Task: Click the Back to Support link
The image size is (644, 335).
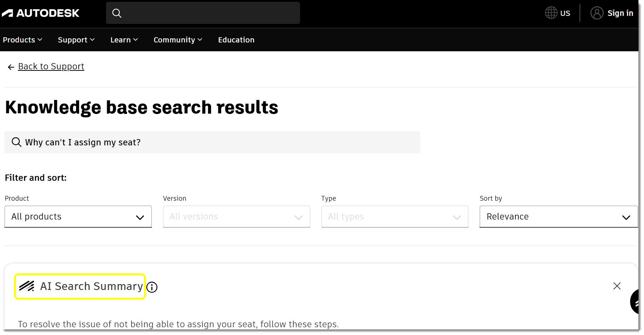Action: (51, 66)
